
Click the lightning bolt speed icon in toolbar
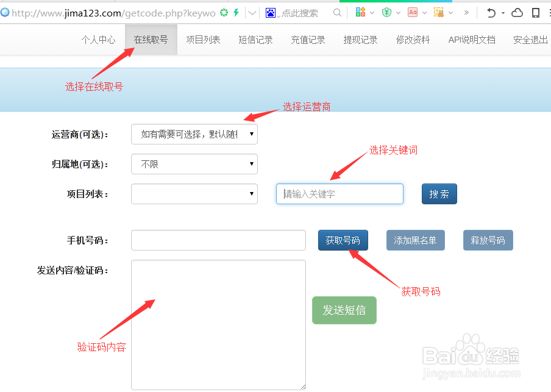(x=236, y=12)
